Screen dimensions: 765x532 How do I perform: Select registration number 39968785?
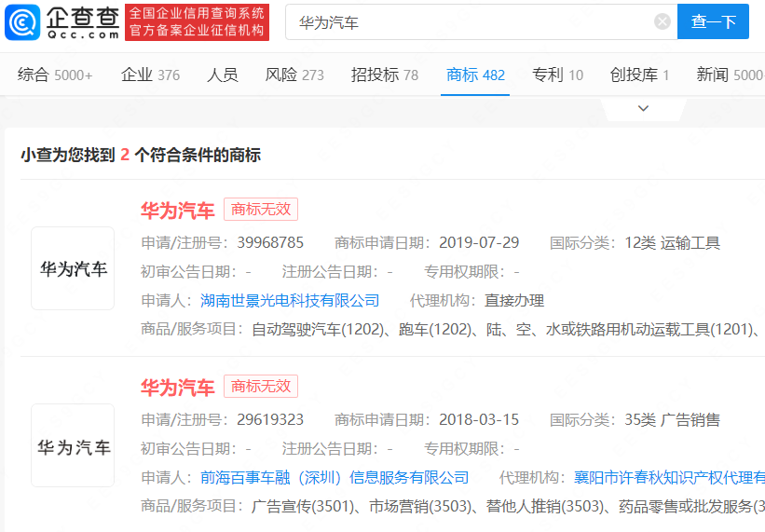pyautogui.click(x=270, y=242)
